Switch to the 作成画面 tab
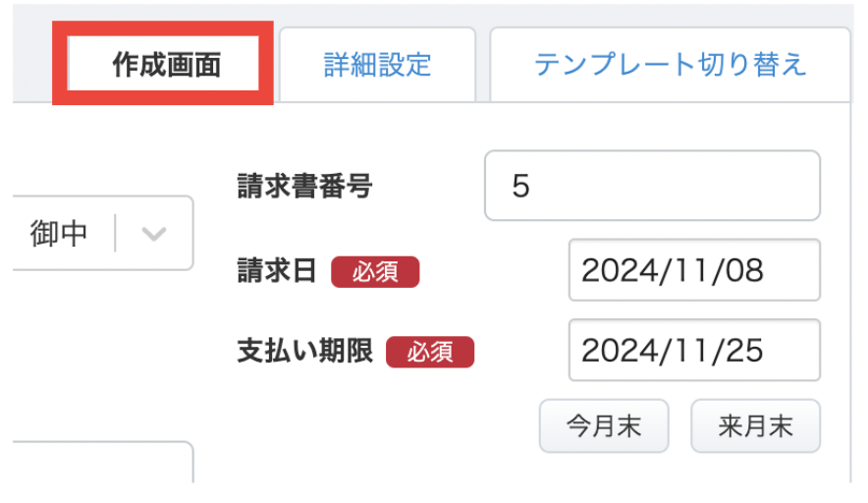Viewport: 868px width, 503px height. pyautogui.click(x=162, y=65)
